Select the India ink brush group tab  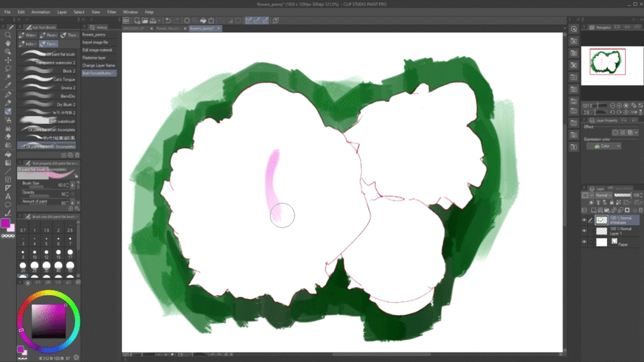pos(28,44)
